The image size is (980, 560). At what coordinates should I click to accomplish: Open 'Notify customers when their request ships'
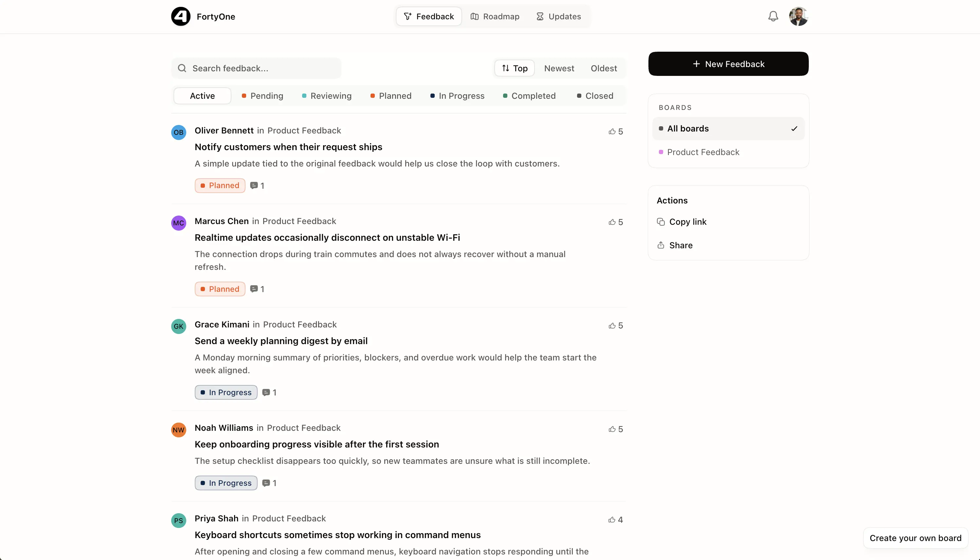(x=289, y=147)
